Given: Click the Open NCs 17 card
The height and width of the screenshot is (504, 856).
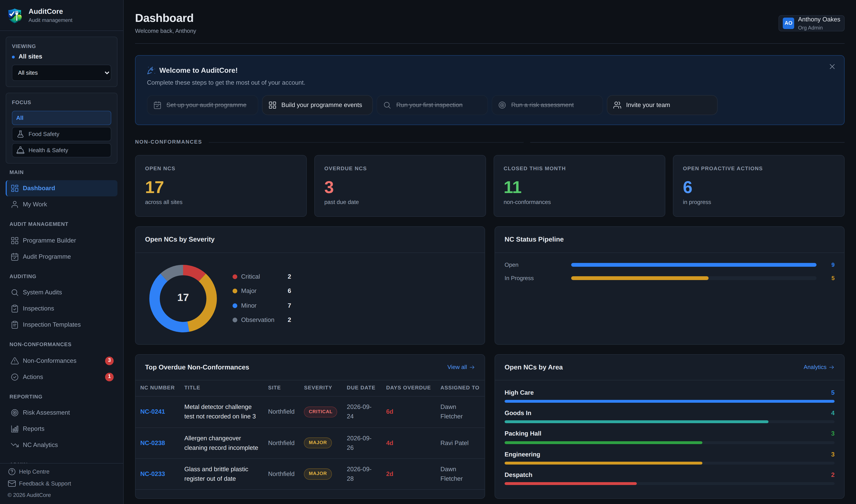Looking at the screenshot, I should tap(221, 186).
